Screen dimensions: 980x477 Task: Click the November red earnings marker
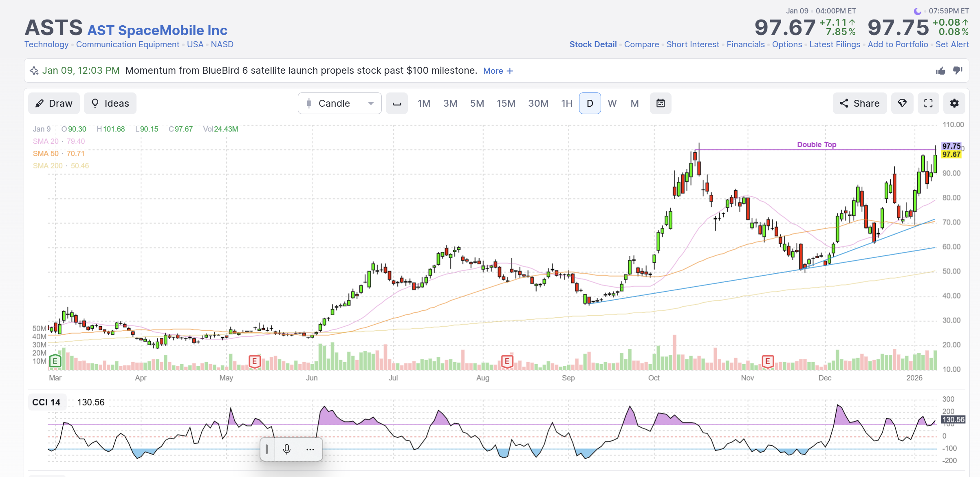point(767,361)
